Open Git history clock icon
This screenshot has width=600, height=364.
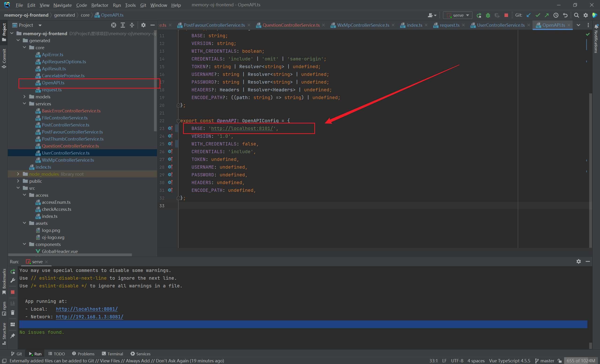click(x=556, y=15)
